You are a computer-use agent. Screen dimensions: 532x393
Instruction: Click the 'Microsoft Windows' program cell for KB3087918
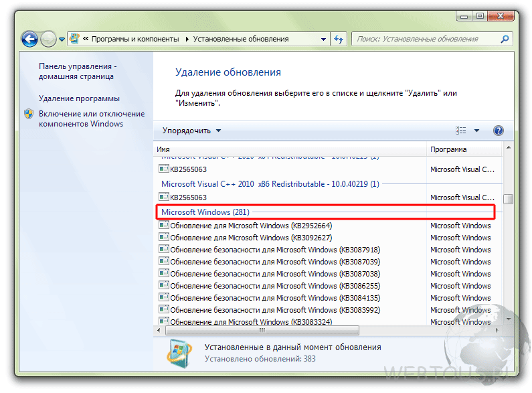(x=460, y=250)
